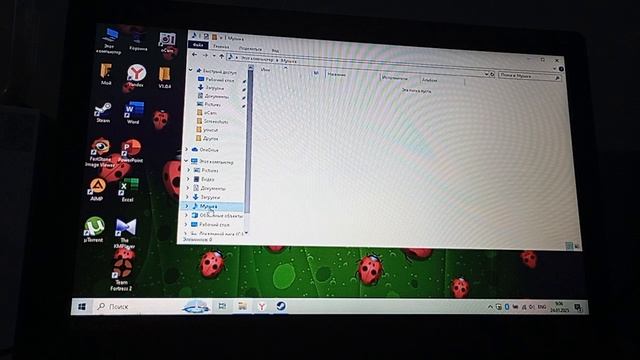The width and height of the screenshot is (640, 360).
Task: Open the Steam desktop shortcut
Action: pos(103,113)
